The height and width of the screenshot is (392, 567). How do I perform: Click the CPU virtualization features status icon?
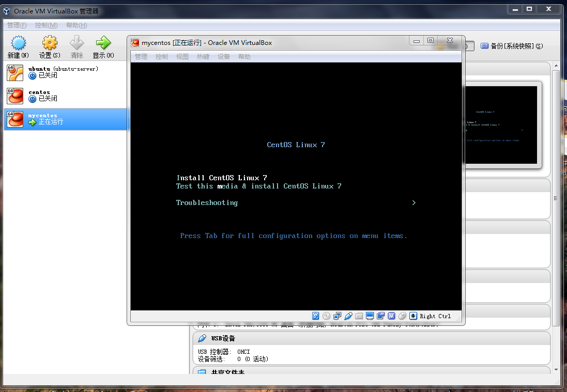pyautogui.click(x=391, y=316)
